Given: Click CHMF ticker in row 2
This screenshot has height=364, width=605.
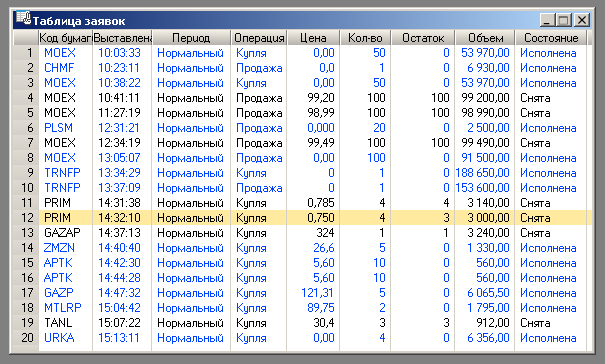Looking at the screenshot, I should coord(59,68).
